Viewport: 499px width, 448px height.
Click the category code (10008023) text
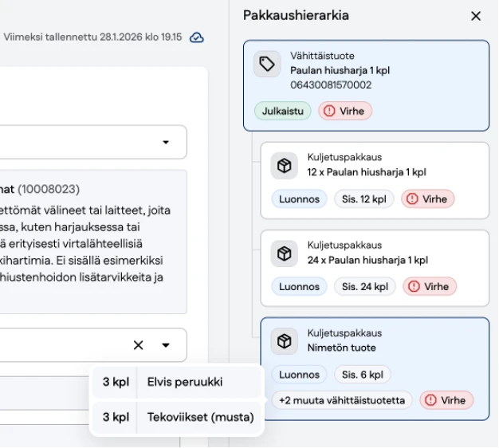49,189
